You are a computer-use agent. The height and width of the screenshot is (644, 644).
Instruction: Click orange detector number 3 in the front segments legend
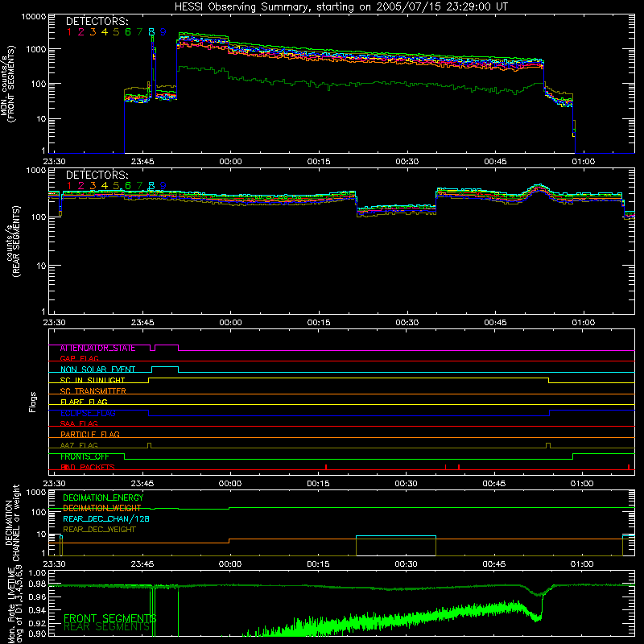[93, 32]
